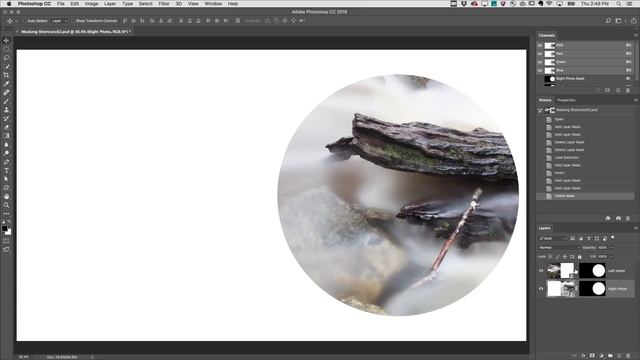The height and width of the screenshot is (360, 640).
Task: Toggle Quick Mask mode icon
Action: (x=6, y=241)
